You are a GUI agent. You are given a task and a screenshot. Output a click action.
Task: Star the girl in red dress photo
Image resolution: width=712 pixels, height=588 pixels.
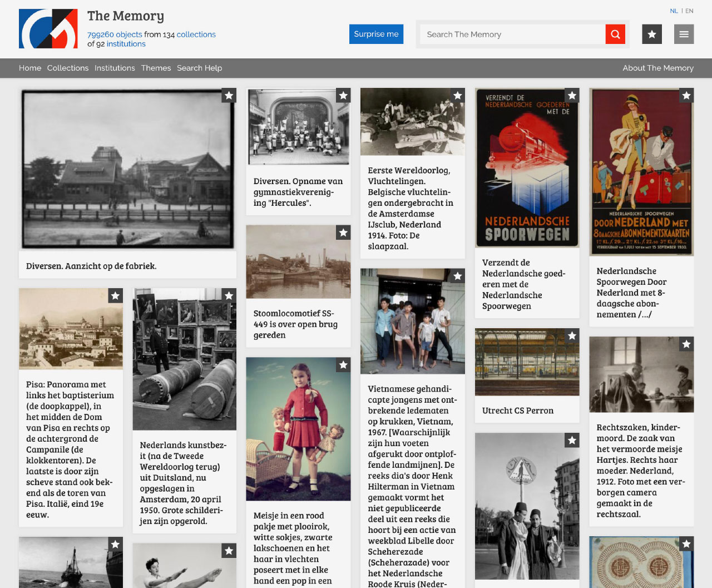[x=343, y=365]
